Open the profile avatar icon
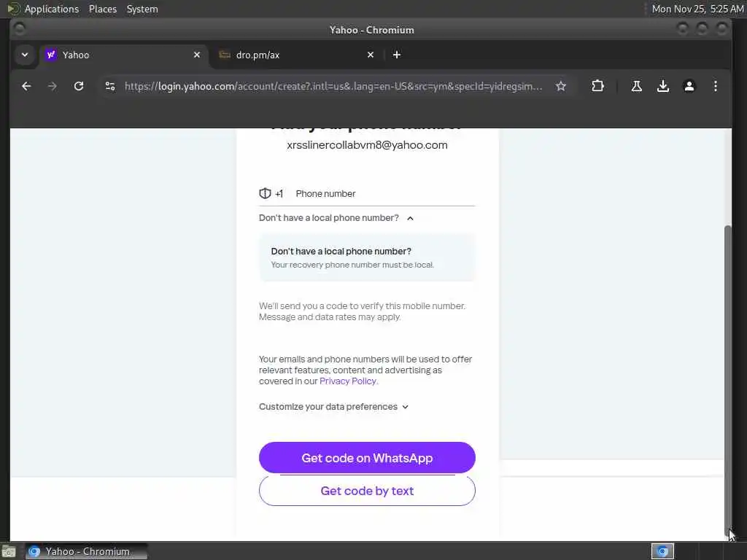 pos(689,86)
